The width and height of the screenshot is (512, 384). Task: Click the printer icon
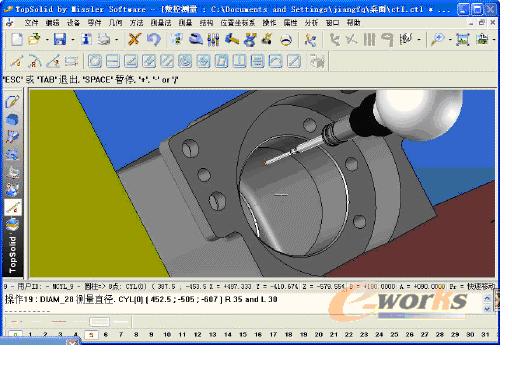104,40
